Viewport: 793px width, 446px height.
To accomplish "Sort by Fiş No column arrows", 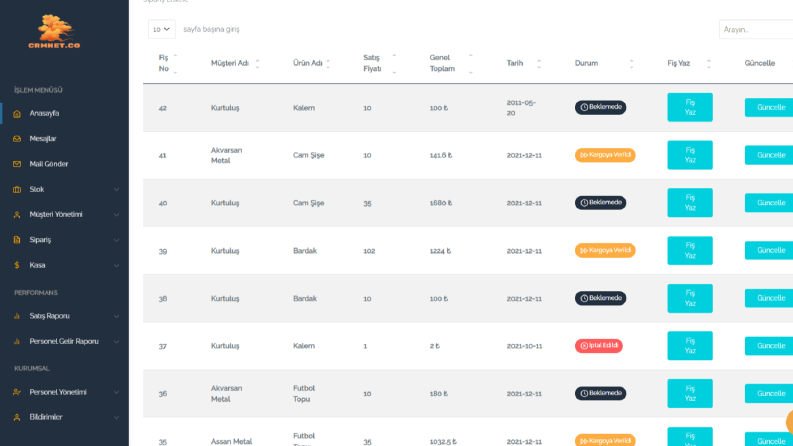I will [x=175, y=64].
